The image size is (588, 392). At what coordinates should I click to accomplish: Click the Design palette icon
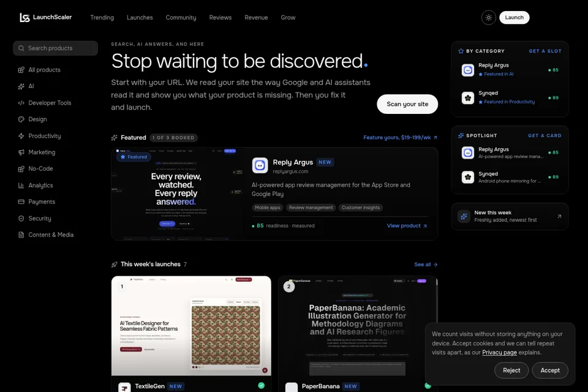coord(21,119)
